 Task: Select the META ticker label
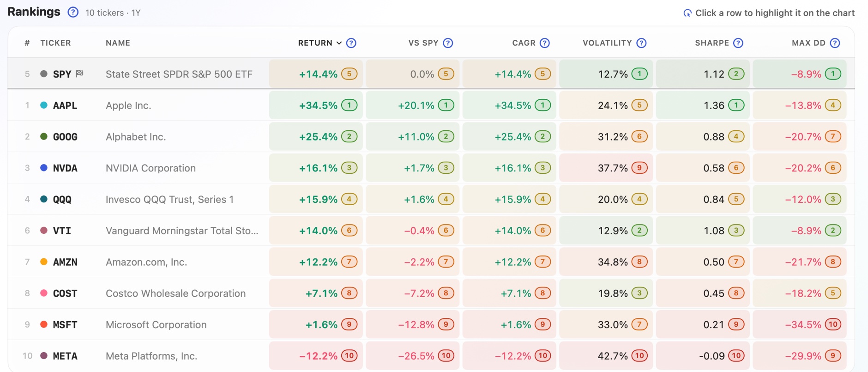[65, 356]
